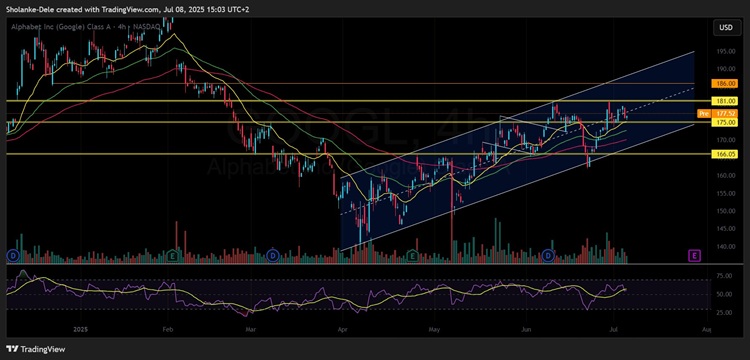Image resolution: width=750 pixels, height=360 pixels.
Task: Click the earnings E marker near Feb
Action: coord(172,256)
